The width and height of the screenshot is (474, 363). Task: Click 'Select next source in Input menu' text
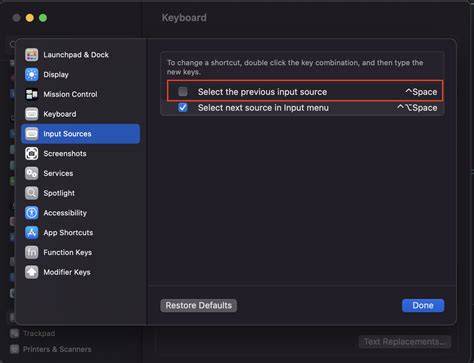(263, 108)
